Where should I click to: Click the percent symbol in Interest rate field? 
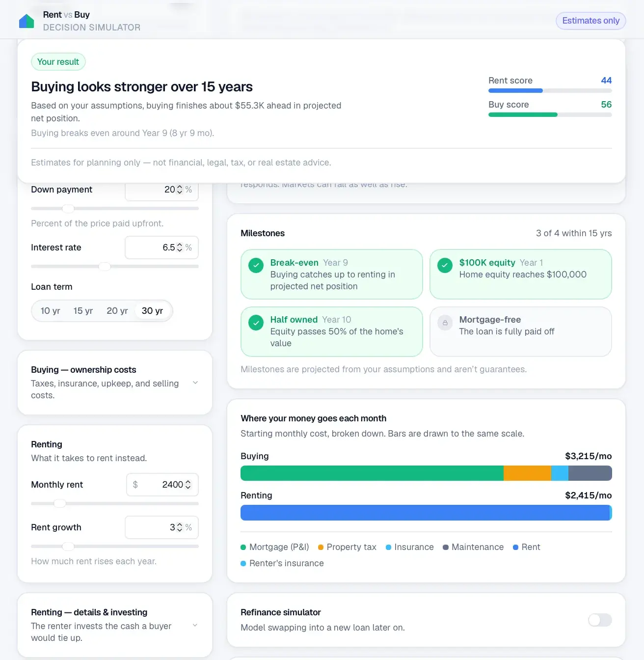coord(188,247)
